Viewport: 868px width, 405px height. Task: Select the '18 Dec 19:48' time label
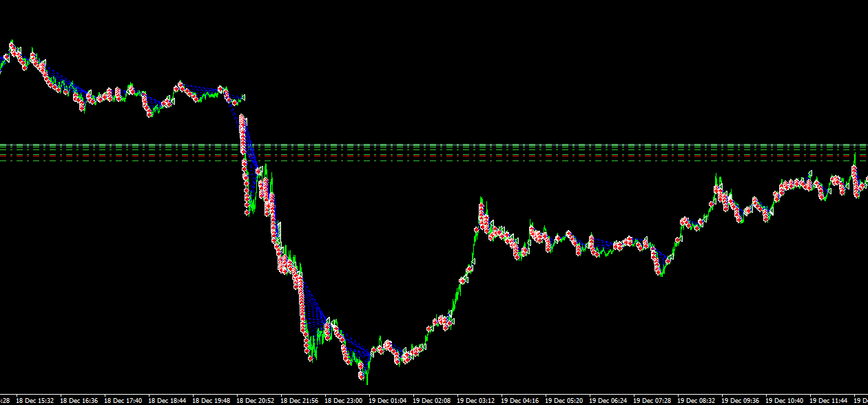pyautogui.click(x=211, y=400)
